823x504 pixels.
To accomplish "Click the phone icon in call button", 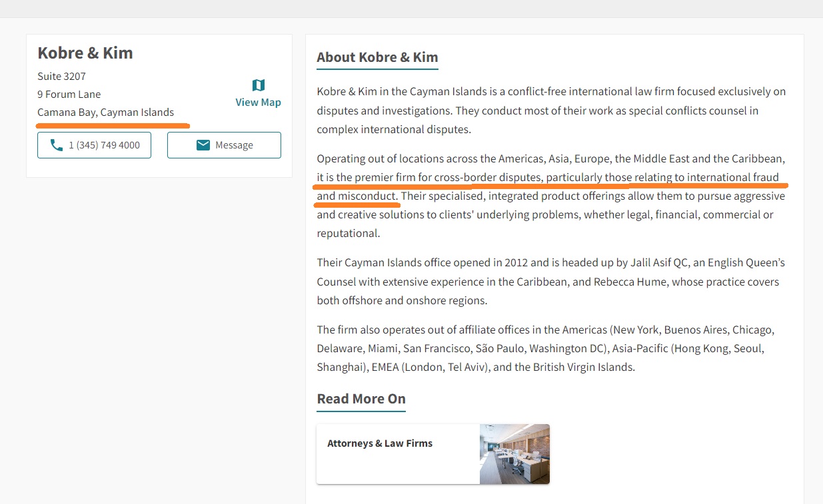I will coord(57,145).
